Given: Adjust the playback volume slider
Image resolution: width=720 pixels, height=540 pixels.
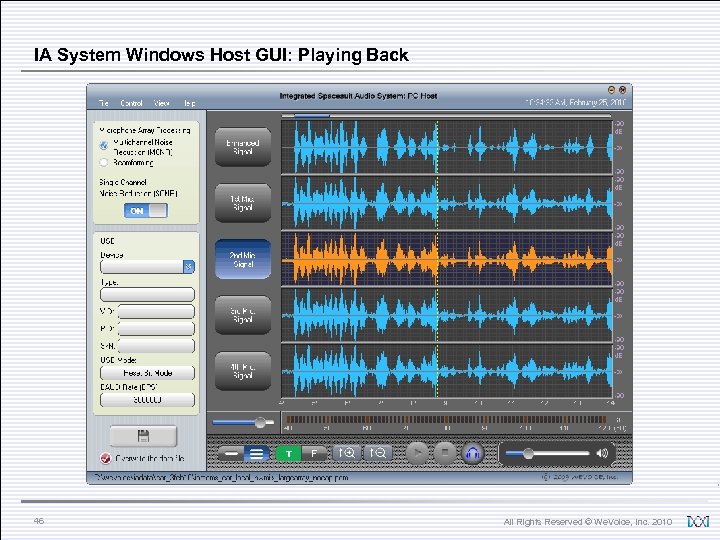Looking at the screenshot, I should pyautogui.click(x=547, y=454).
